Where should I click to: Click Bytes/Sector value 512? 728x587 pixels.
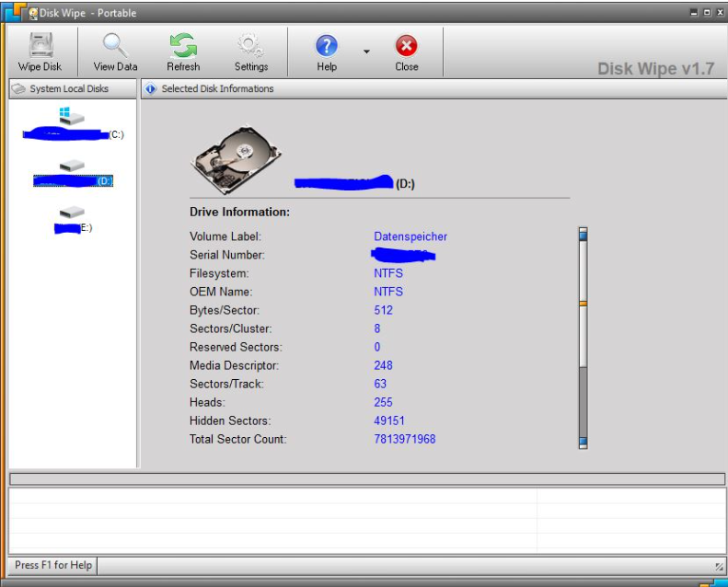pyautogui.click(x=383, y=310)
